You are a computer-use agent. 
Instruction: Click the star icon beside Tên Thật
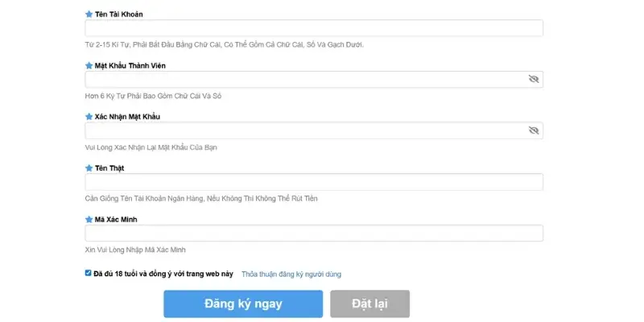(x=89, y=168)
